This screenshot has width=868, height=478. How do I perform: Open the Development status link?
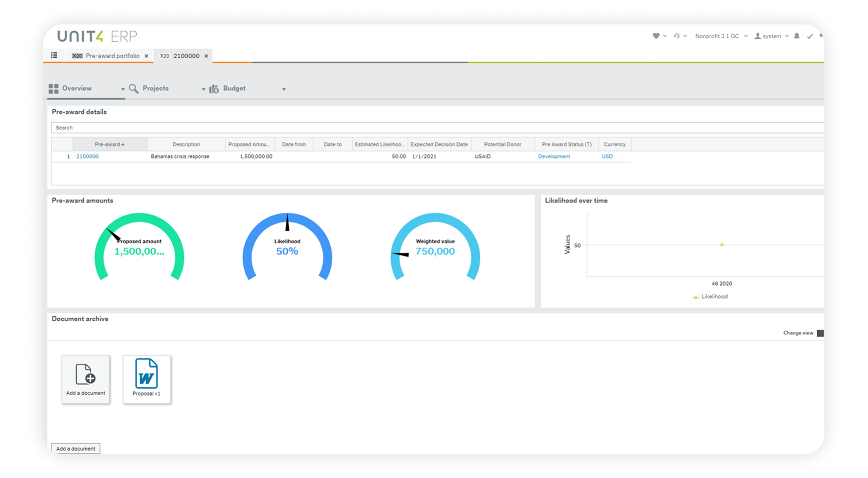554,156
